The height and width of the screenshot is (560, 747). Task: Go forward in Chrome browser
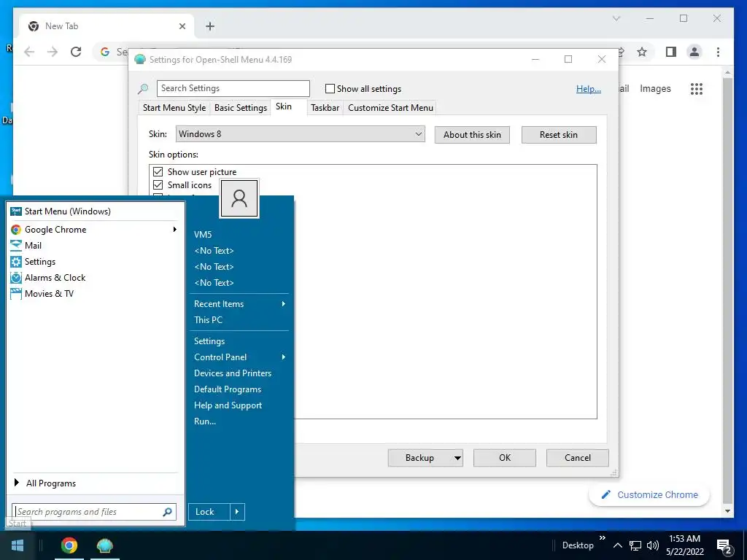pyautogui.click(x=53, y=52)
